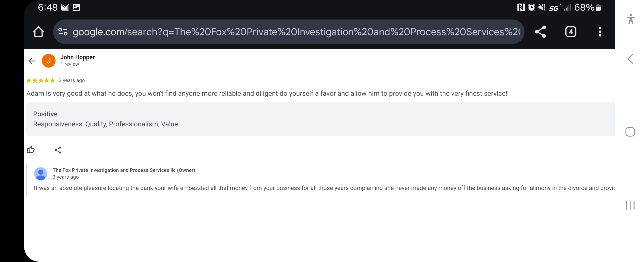Image resolution: width=644 pixels, height=262 pixels.
Task: Go back with the review back arrow
Action: point(32,61)
